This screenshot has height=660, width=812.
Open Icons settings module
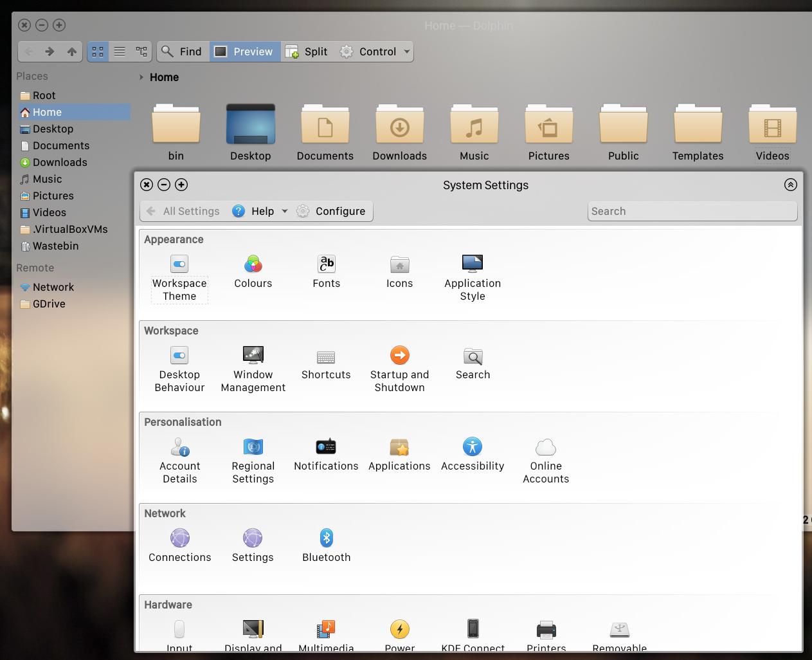(399, 271)
